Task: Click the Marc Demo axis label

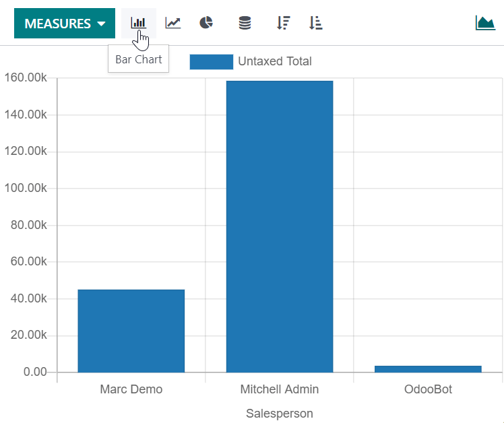Action: tap(131, 389)
